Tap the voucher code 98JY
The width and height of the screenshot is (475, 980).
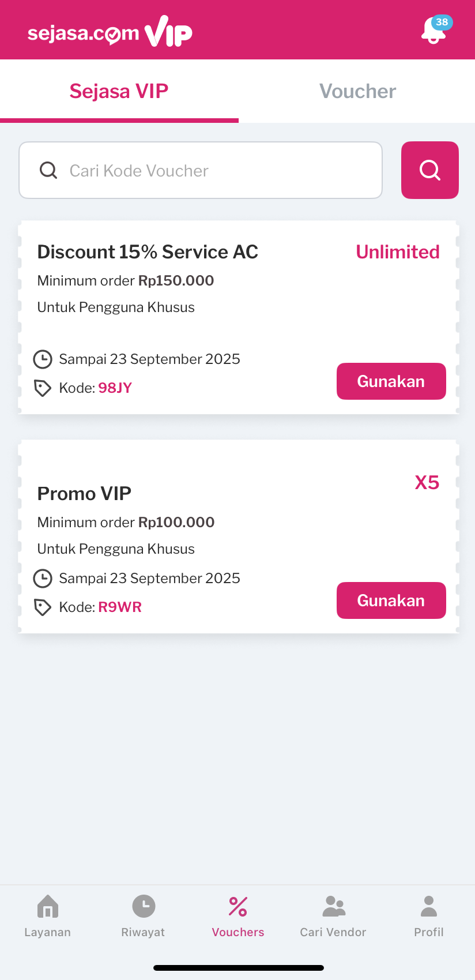tap(115, 388)
